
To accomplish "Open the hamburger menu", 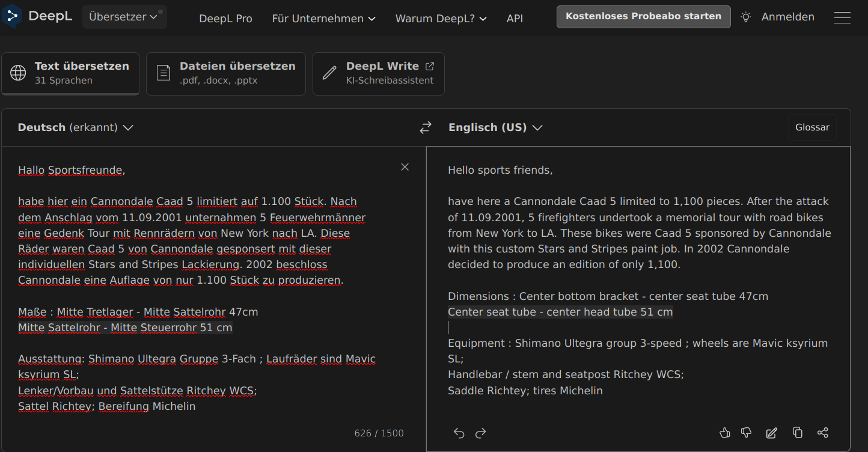I will coord(842,17).
